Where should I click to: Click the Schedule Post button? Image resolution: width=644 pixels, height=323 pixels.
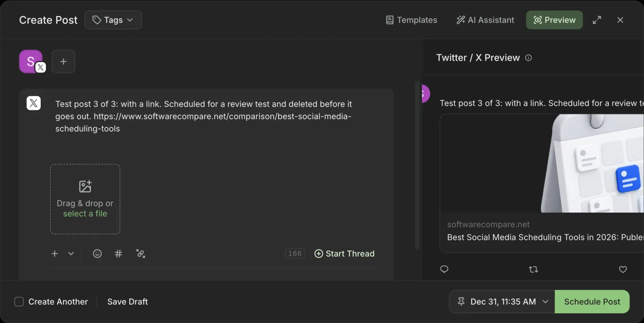pyautogui.click(x=592, y=302)
